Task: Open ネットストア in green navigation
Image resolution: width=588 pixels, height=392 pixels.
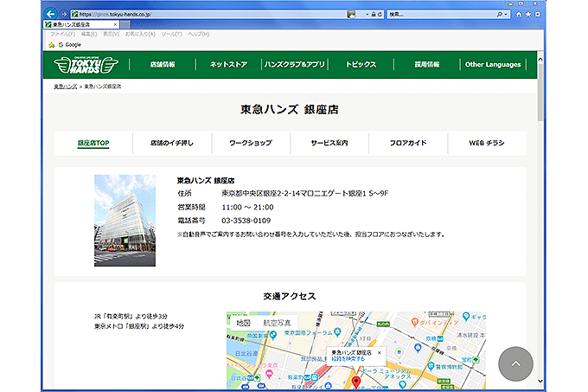Action: [x=228, y=65]
